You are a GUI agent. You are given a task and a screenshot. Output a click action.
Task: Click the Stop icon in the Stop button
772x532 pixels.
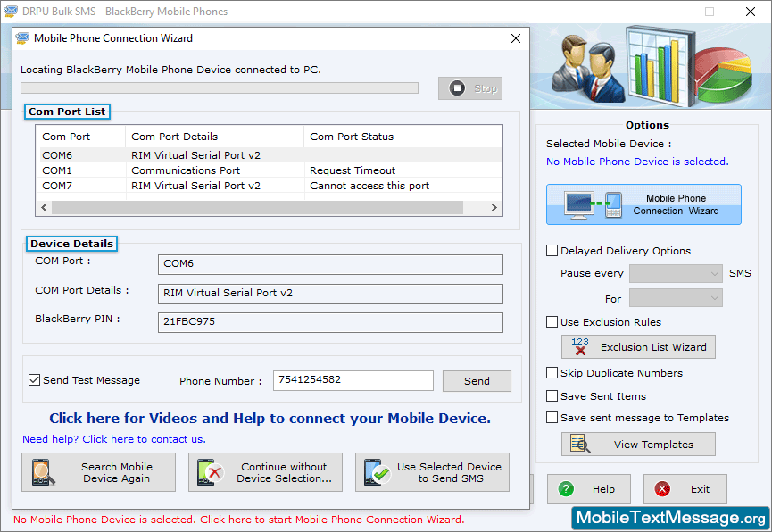pyautogui.click(x=457, y=88)
